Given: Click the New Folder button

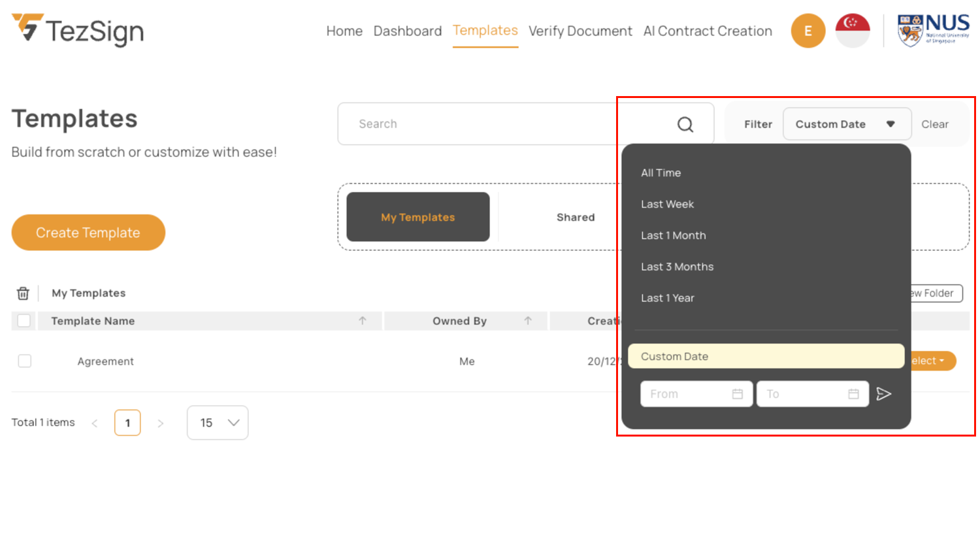Looking at the screenshot, I should 936,293.
